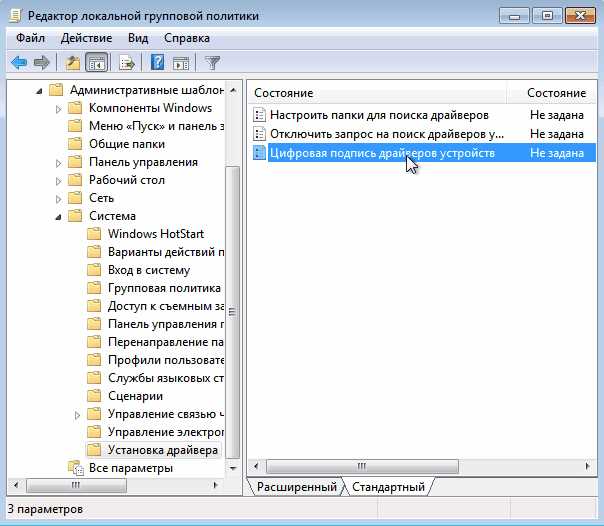Click the tree pane scroll up arrow
Image resolution: width=604 pixels, height=526 pixels.
click(233, 90)
